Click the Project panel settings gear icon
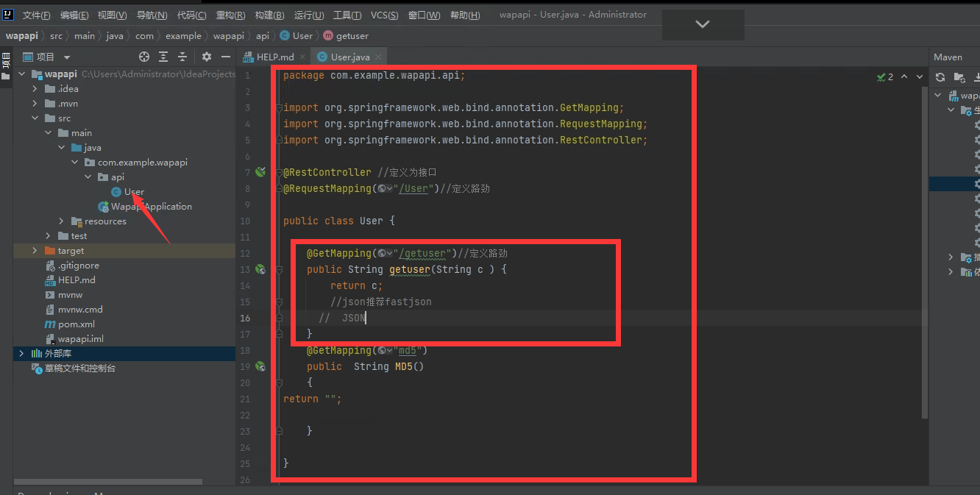The width and height of the screenshot is (980, 495). (x=206, y=57)
